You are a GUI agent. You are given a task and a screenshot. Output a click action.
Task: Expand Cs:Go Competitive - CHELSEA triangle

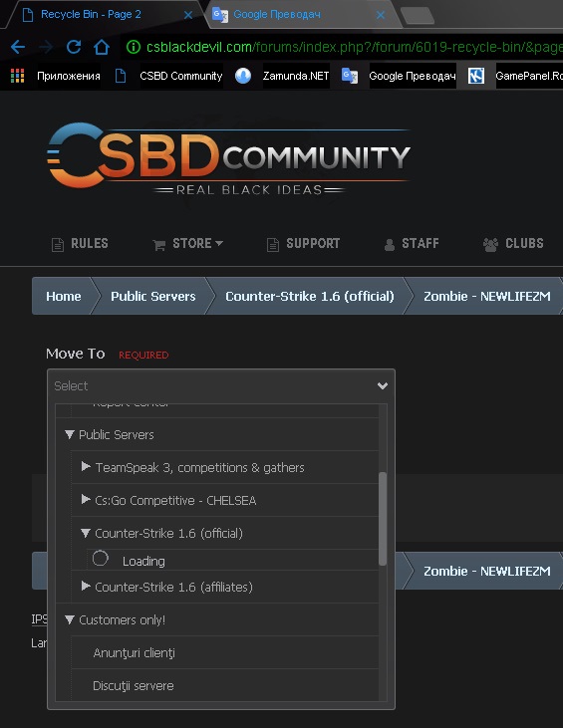coord(86,499)
